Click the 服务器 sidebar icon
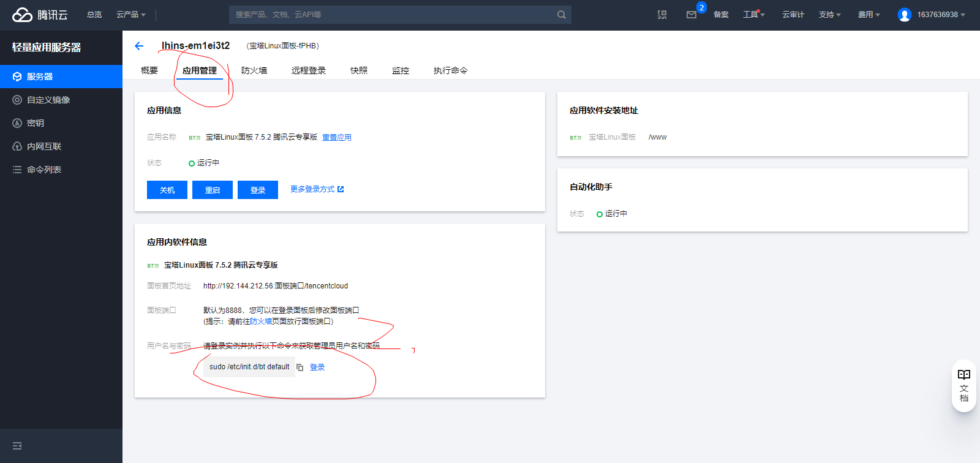 click(17, 77)
